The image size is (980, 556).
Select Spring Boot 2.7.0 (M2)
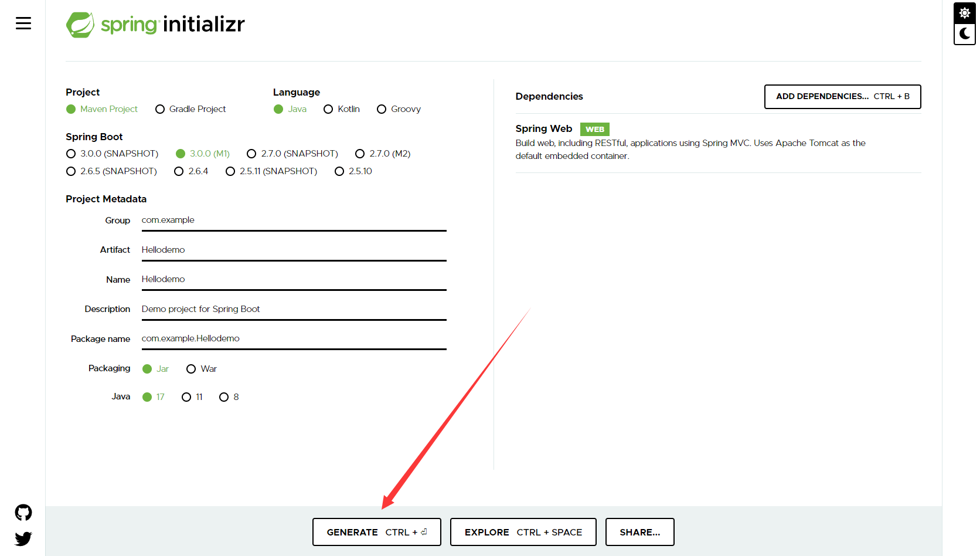383,154
